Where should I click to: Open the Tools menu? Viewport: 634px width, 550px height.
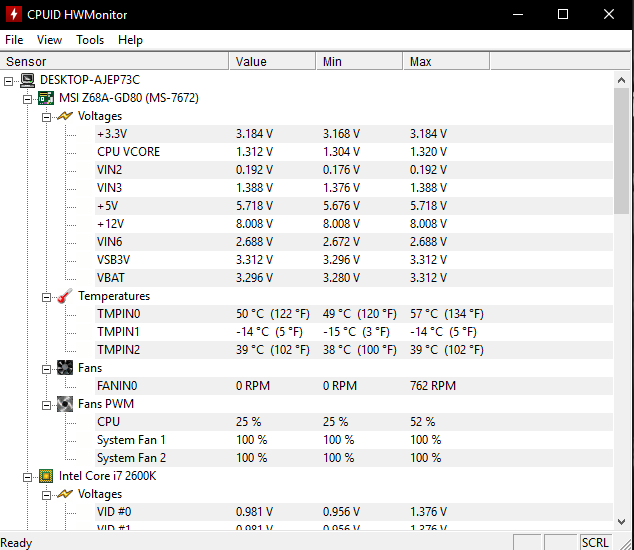tap(90, 40)
